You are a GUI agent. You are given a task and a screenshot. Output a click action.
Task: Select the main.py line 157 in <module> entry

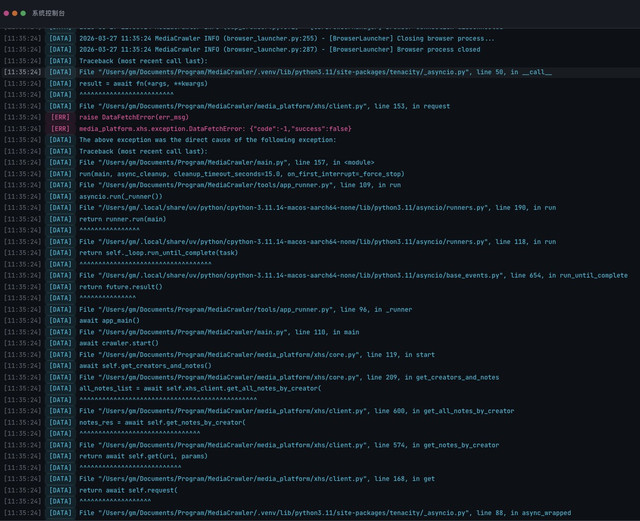(x=227, y=163)
